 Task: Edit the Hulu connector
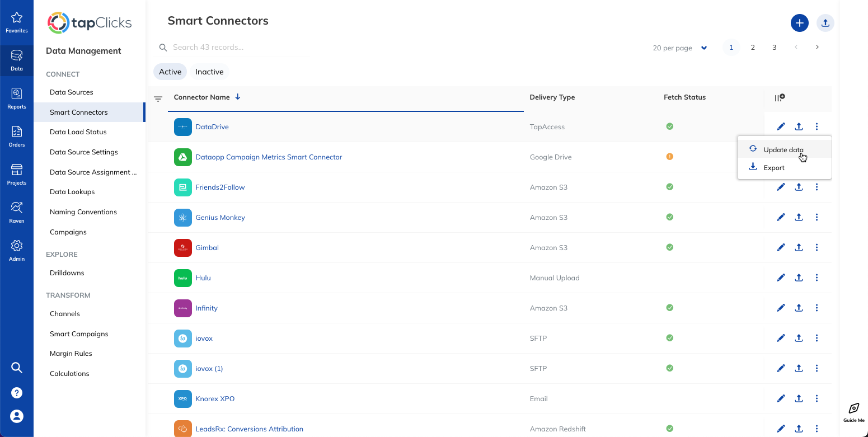[x=781, y=278]
